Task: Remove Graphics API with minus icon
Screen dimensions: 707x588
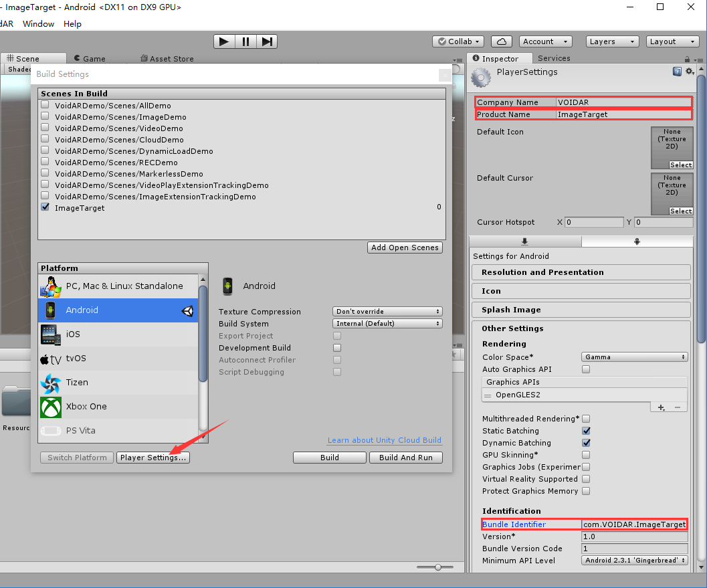Action: tap(678, 407)
